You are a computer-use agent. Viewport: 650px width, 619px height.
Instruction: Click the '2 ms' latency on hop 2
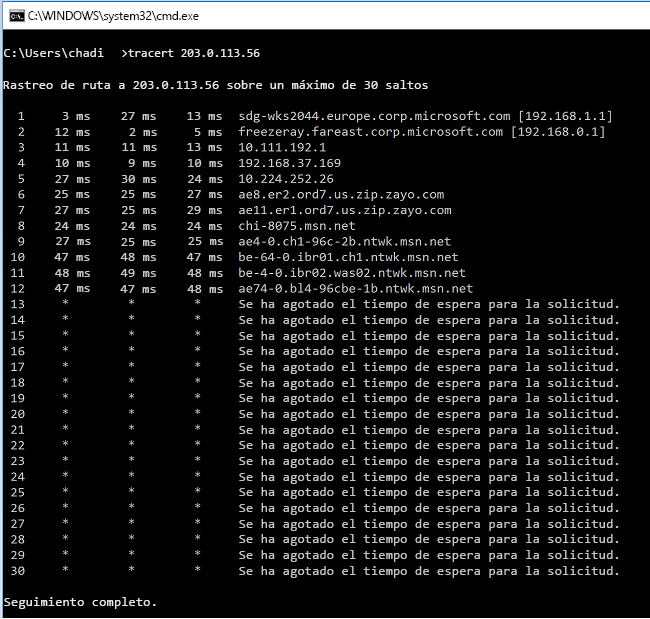coord(143,132)
